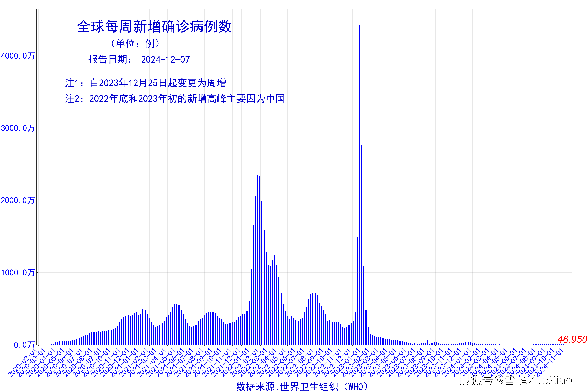Screen dimensions: 588x392
Task: Click the tallest bar exceeding 4000万
Action: tap(359, 185)
